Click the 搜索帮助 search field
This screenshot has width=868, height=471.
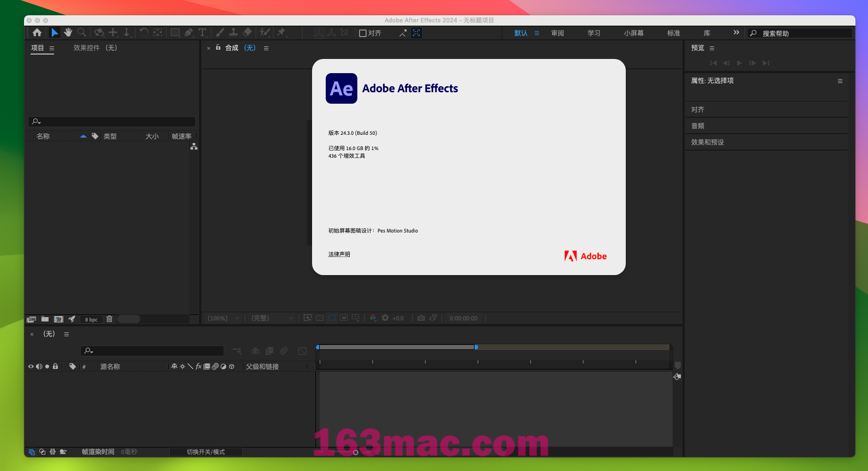800,33
